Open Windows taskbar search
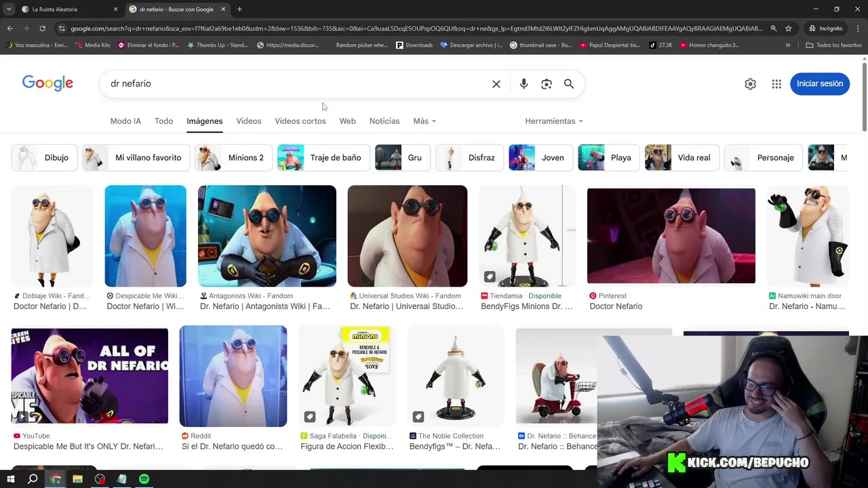The width and height of the screenshot is (868, 488). (x=33, y=479)
